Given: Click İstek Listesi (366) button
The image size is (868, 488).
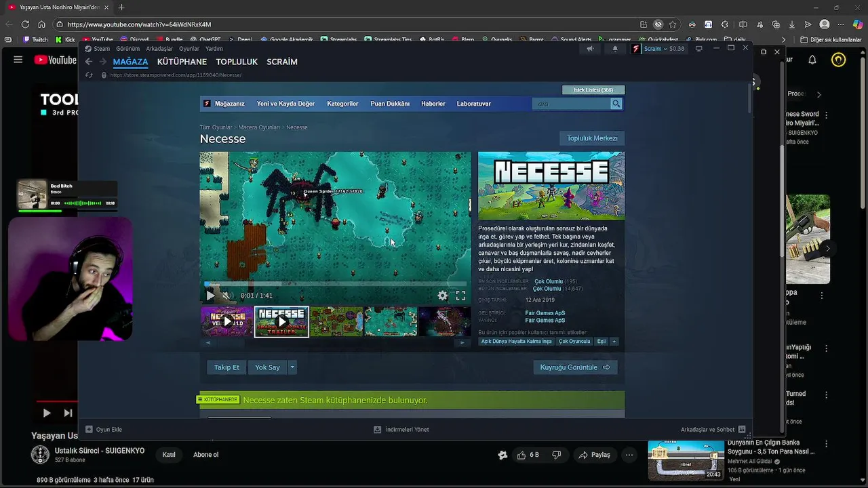Looking at the screenshot, I should pos(593,90).
